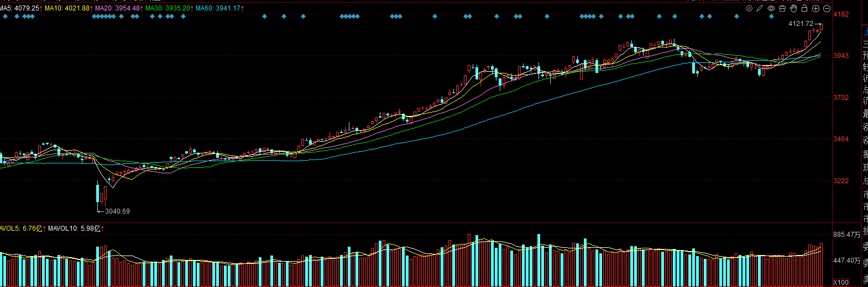Click the 885.47万 volume axis label
Screen dimensions: 868x287
[x=846, y=235]
